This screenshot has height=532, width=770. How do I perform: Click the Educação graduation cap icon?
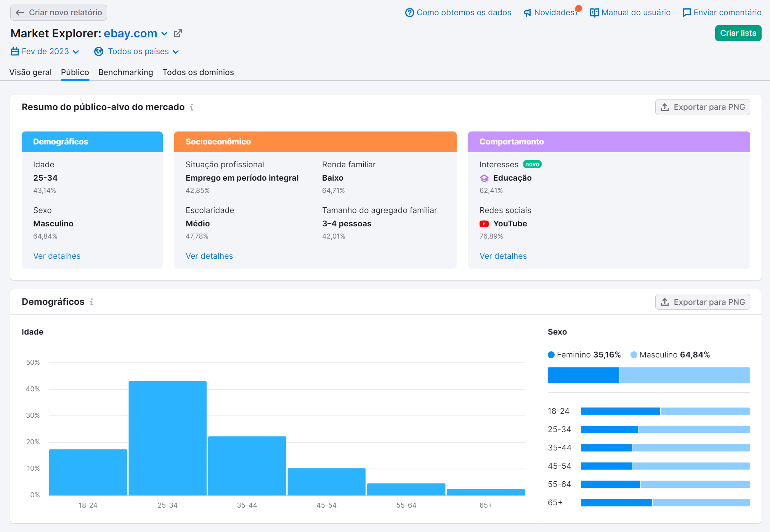[x=484, y=178]
